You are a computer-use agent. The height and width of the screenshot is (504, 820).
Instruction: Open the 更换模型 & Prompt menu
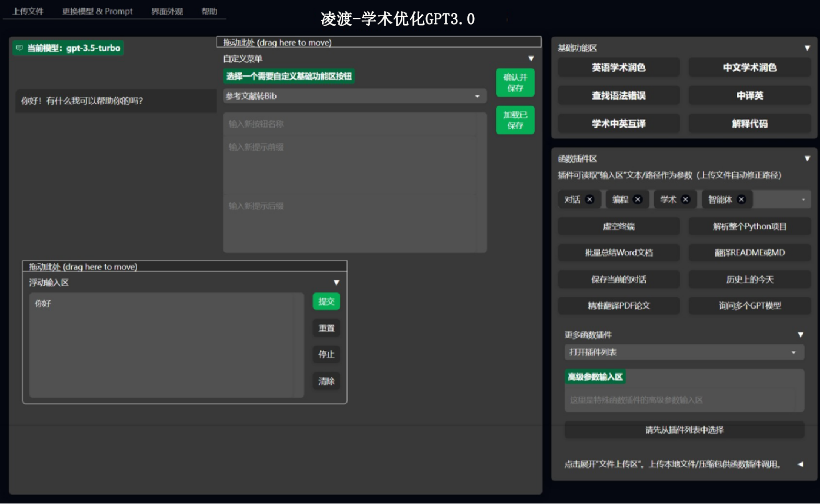click(x=97, y=11)
